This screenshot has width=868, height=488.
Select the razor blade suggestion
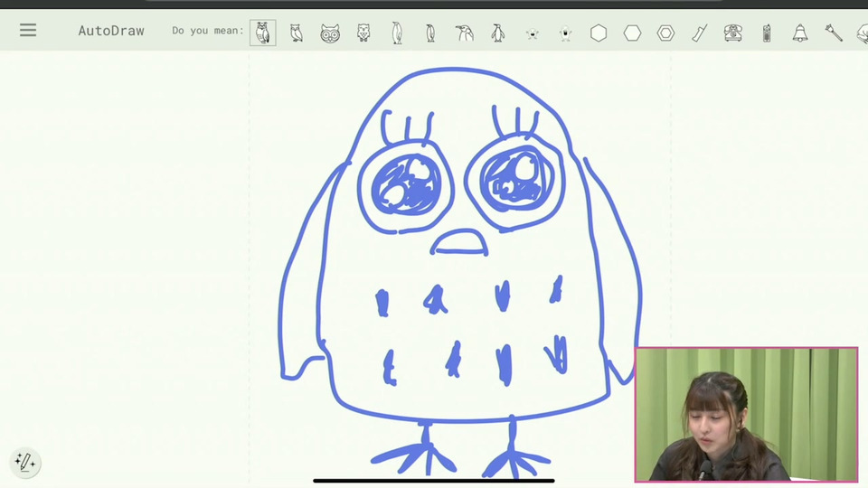[x=700, y=33]
